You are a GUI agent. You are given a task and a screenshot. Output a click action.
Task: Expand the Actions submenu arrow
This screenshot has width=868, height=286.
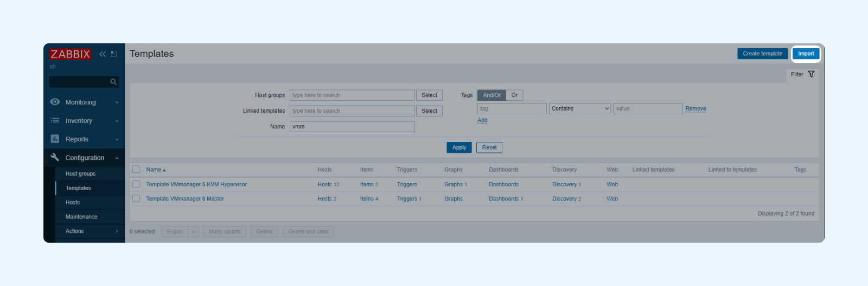(117, 231)
